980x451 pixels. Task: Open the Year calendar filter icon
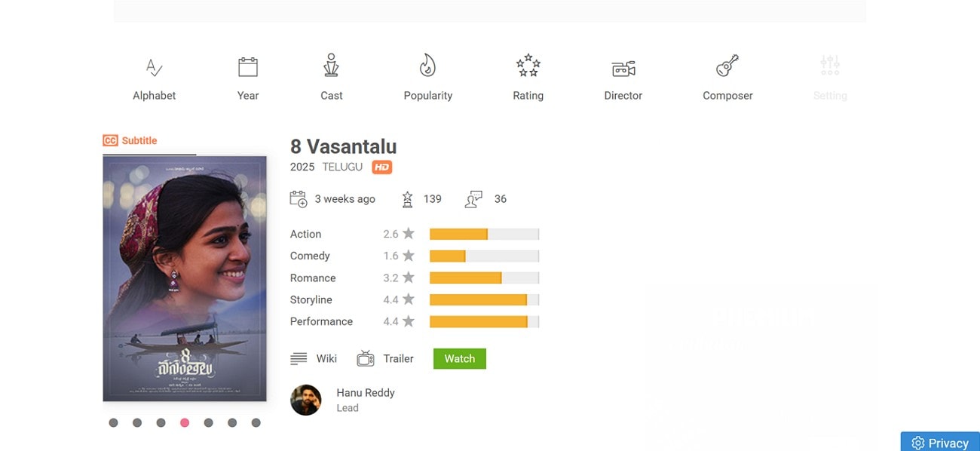(x=248, y=67)
